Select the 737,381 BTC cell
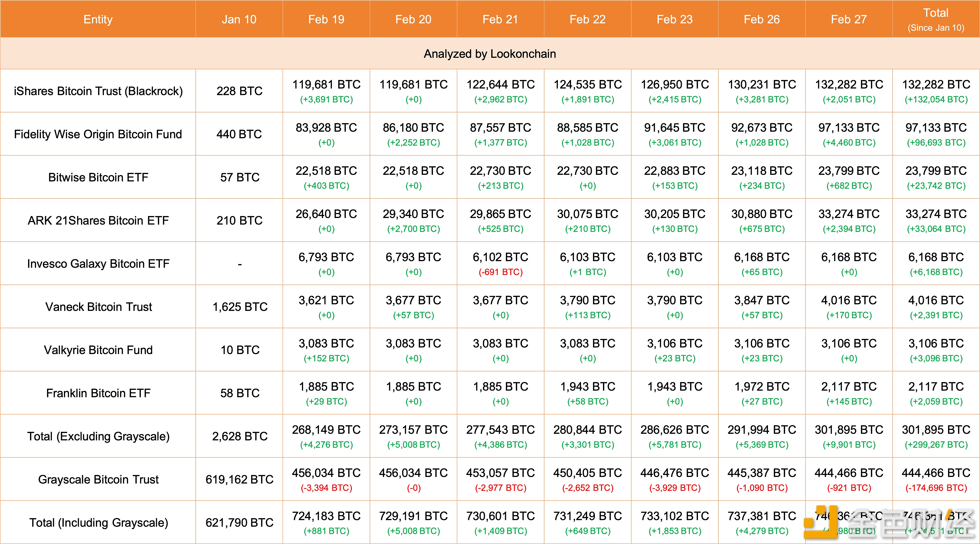The image size is (980, 544). coord(762,516)
